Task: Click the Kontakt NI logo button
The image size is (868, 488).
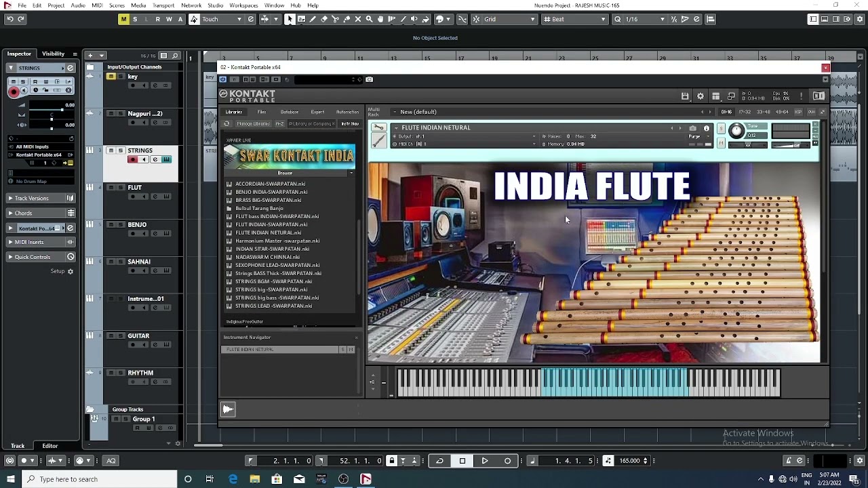Action: 818,96
